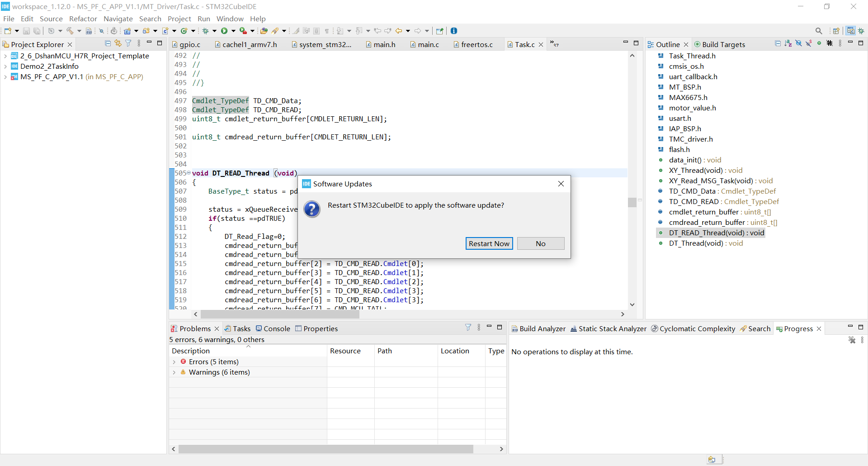Click the editor vertical scrollbar thumb
Screen dimensions: 868x466
(632, 202)
